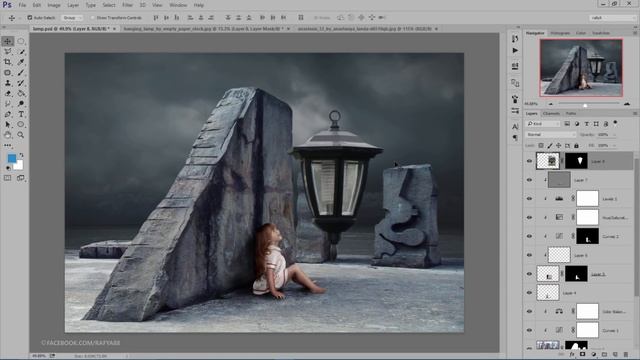This screenshot has height=360, width=640.
Task: Select the Lasso tool
Action: 8,52
